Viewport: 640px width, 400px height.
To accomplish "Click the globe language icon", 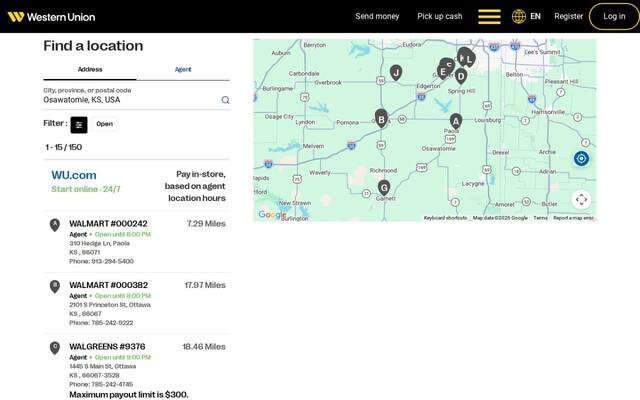I will 519,17.
